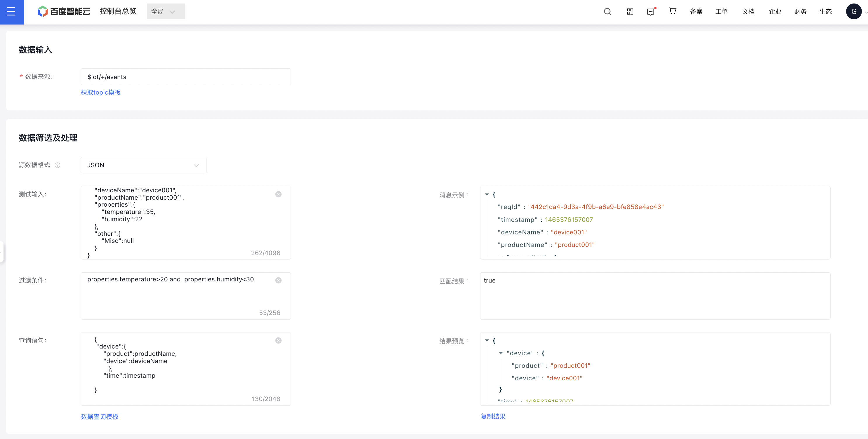Click timestamp value 1465376157007 in 消息示例
This screenshot has height=439, width=868.
tap(569, 220)
